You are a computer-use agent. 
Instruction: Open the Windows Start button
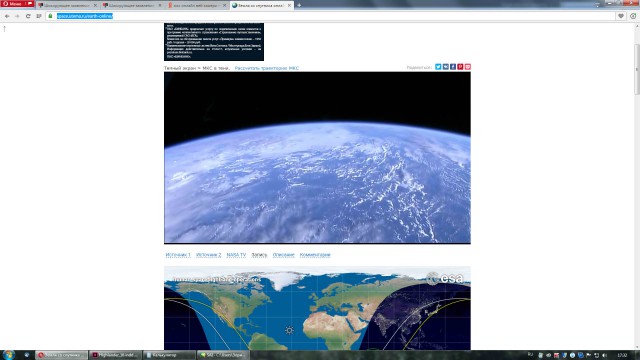pyautogui.click(x=9, y=355)
